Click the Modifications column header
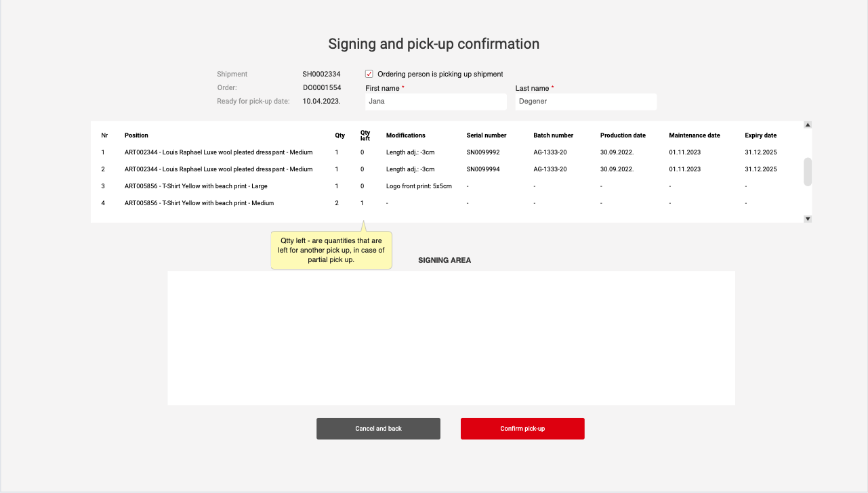 [x=405, y=135]
